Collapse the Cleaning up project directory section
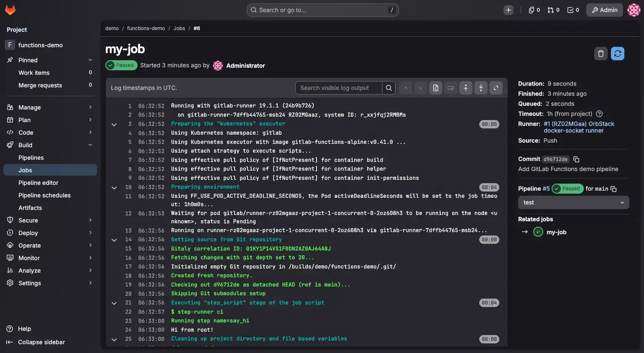The width and height of the screenshot is (644, 353). (114, 339)
